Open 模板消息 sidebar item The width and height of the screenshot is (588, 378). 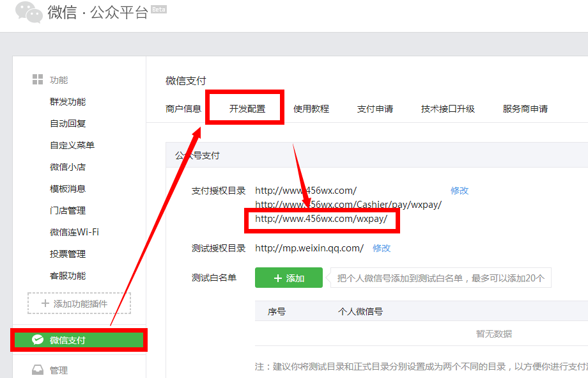click(68, 189)
